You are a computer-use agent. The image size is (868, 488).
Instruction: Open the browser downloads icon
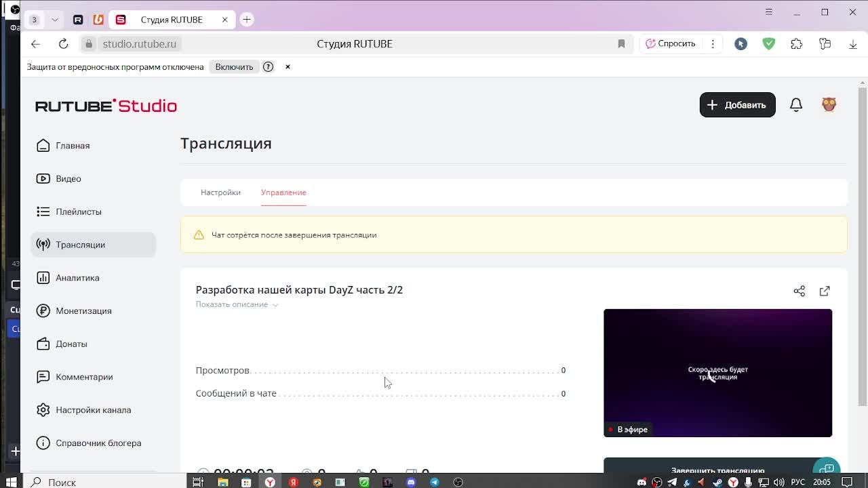[853, 44]
